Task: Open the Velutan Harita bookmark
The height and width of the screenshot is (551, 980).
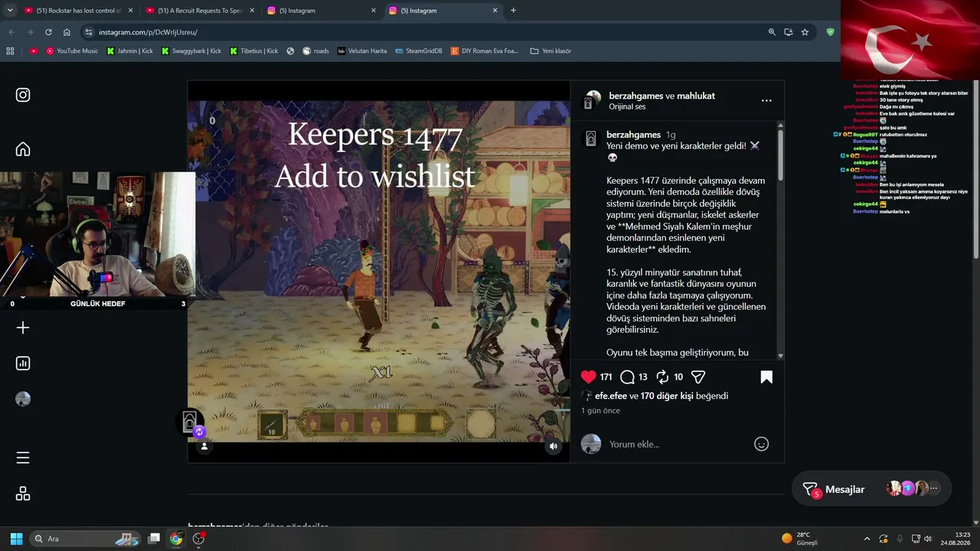Action: coord(362,51)
